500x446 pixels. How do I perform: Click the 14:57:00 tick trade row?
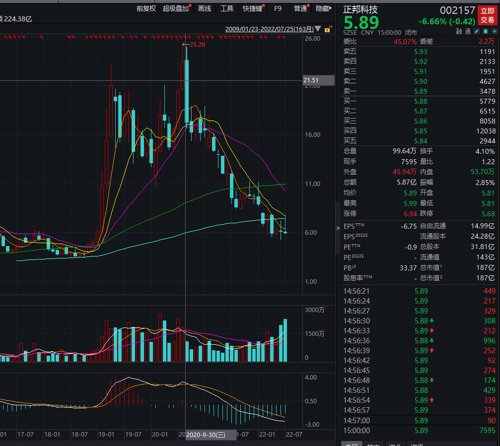[419, 421]
